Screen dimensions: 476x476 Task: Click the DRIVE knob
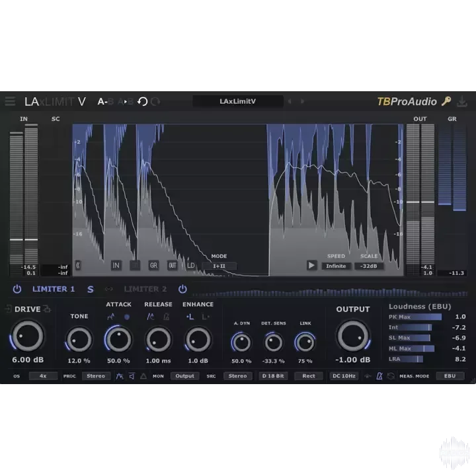point(27,336)
